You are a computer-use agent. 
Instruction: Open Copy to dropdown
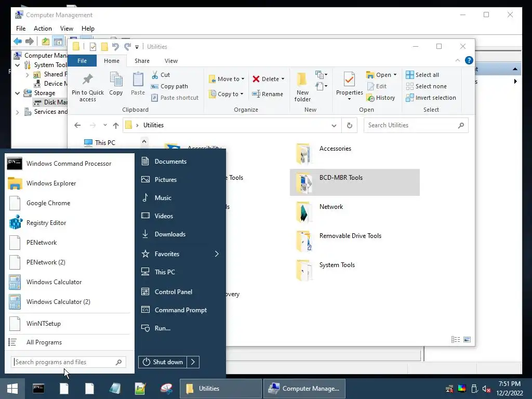227,94
